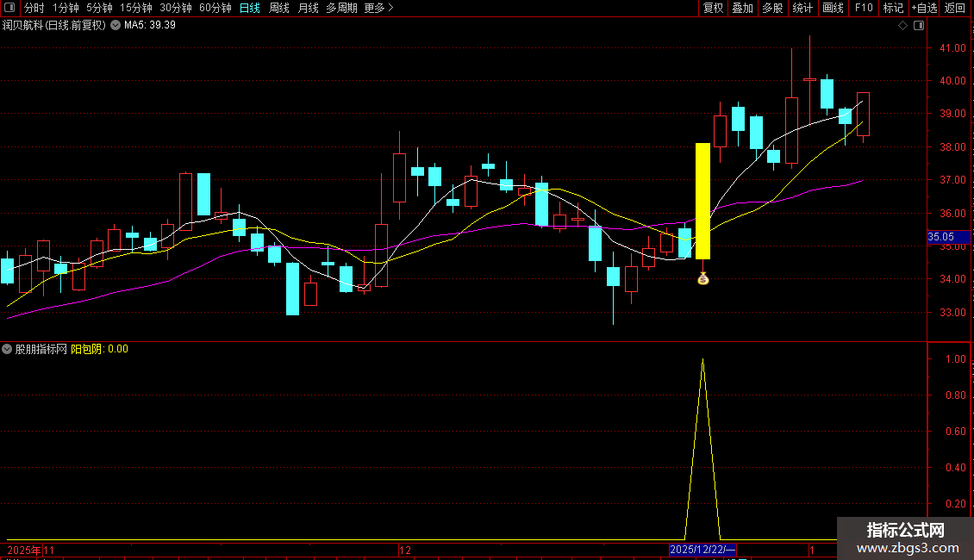974x560 pixels.
Task: Toggle the right side panel icon
Action: click(919, 26)
